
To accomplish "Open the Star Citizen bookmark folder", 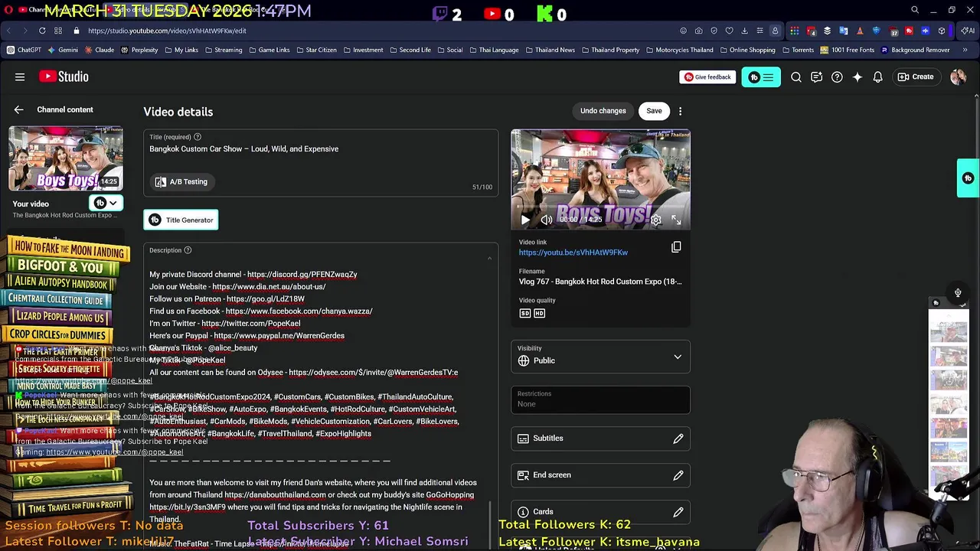I will click(x=315, y=50).
